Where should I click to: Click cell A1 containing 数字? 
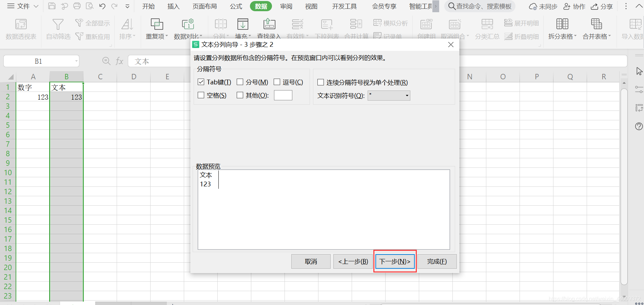(33, 87)
